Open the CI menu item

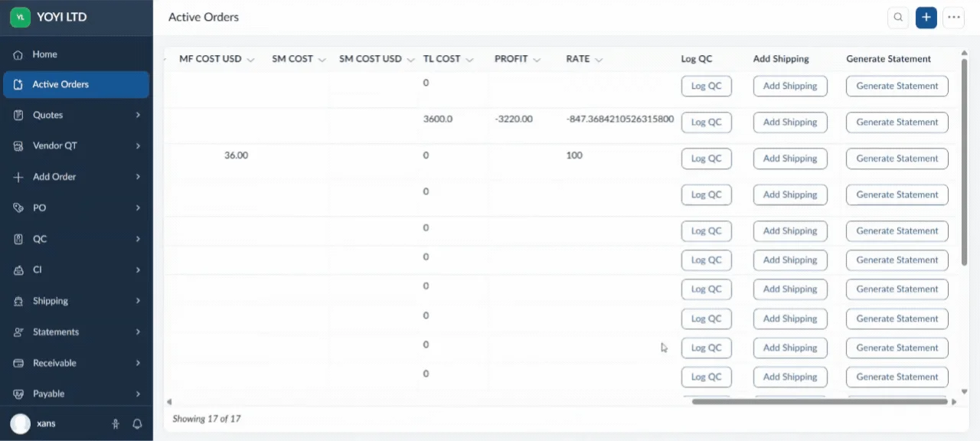[x=77, y=269]
